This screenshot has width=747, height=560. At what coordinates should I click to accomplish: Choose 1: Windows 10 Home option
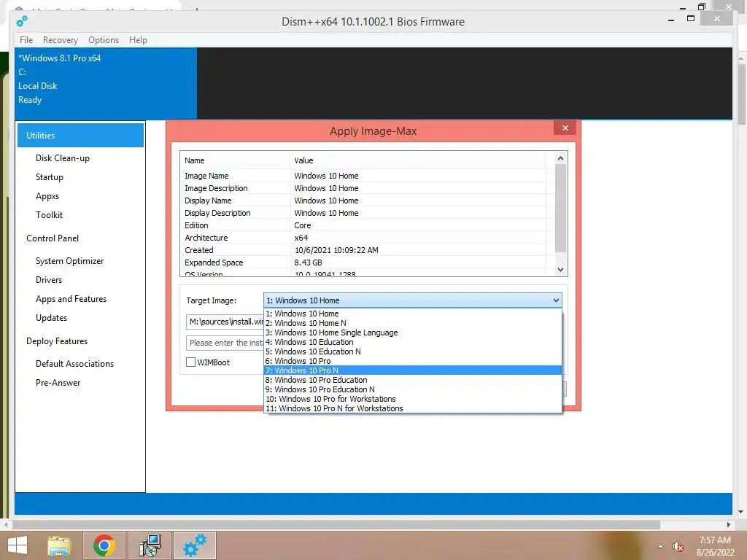[x=413, y=314]
